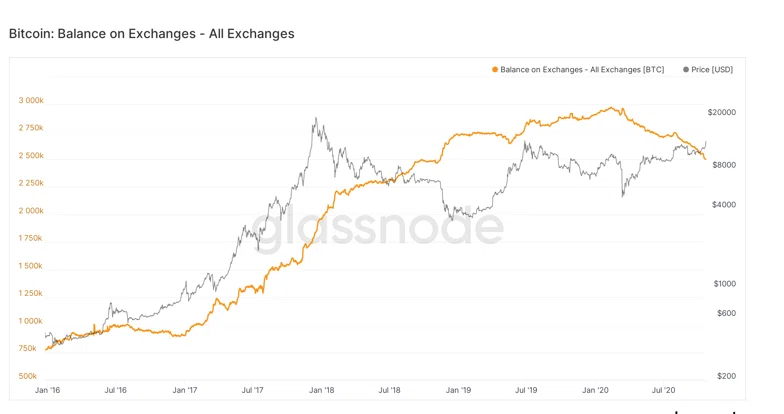Click the $20000 price axis label
Viewport: 784px width, 414px height.
tap(722, 112)
